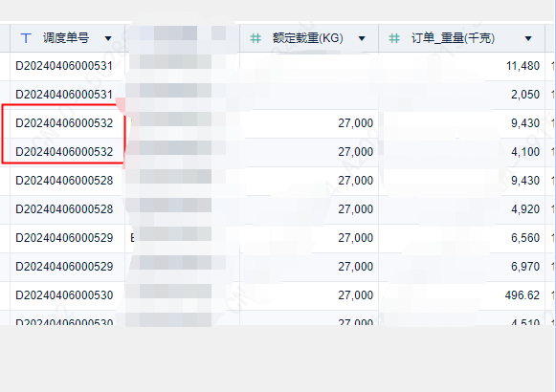The width and height of the screenshot is (556, 392).
Task: Click the order weight value 6,970
Action: pyautogui.click(x=525, y=267)
